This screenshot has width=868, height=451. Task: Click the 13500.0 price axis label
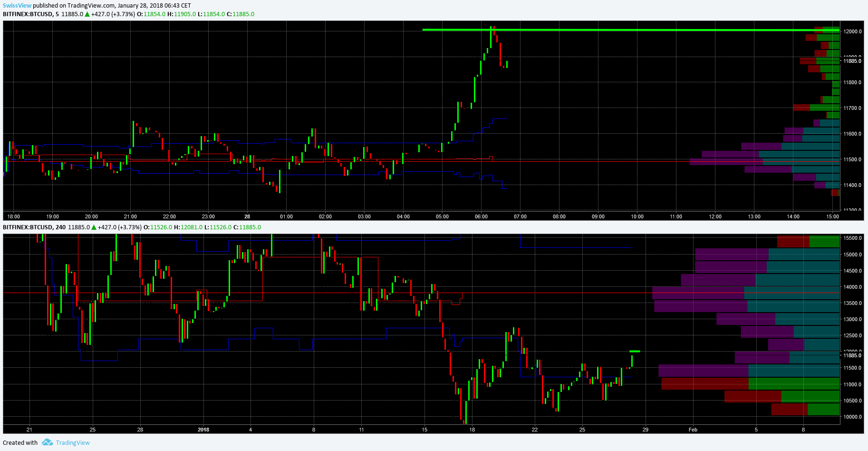pyautogui.click(x=852, y=303)
